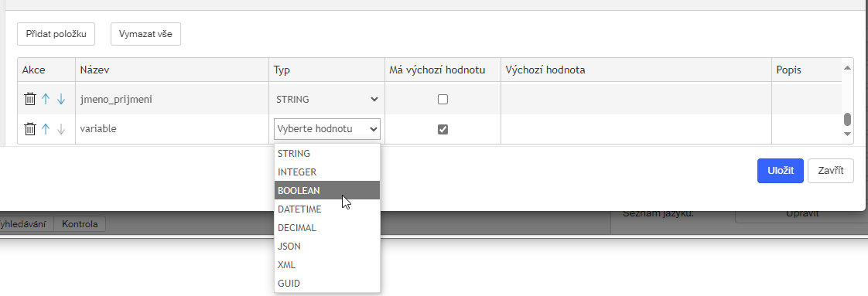Uncheck default value checkbox for variable
The image size is (868, 296).
(x=443, y=130)
